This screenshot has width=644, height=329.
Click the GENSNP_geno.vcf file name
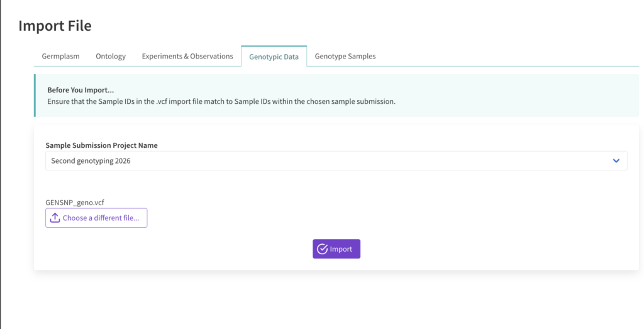point(75,203)
